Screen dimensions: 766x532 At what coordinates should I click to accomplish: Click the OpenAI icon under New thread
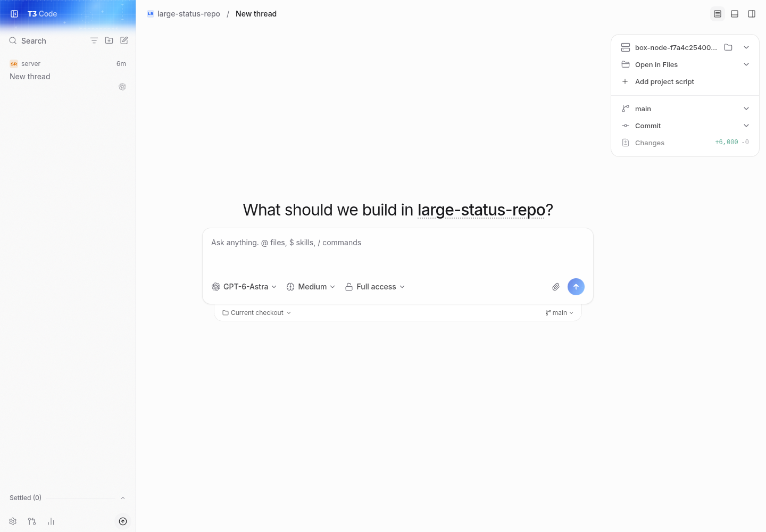click(x=122, y=87)
